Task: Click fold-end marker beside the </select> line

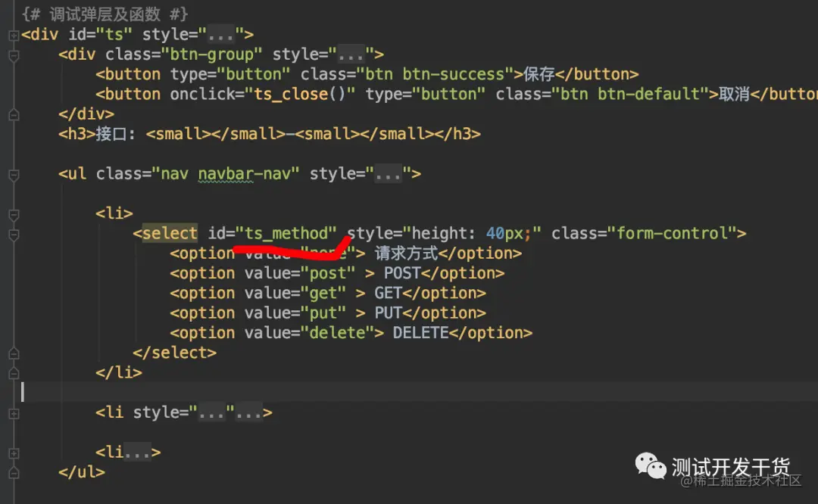Action: [x=14, y=353]
